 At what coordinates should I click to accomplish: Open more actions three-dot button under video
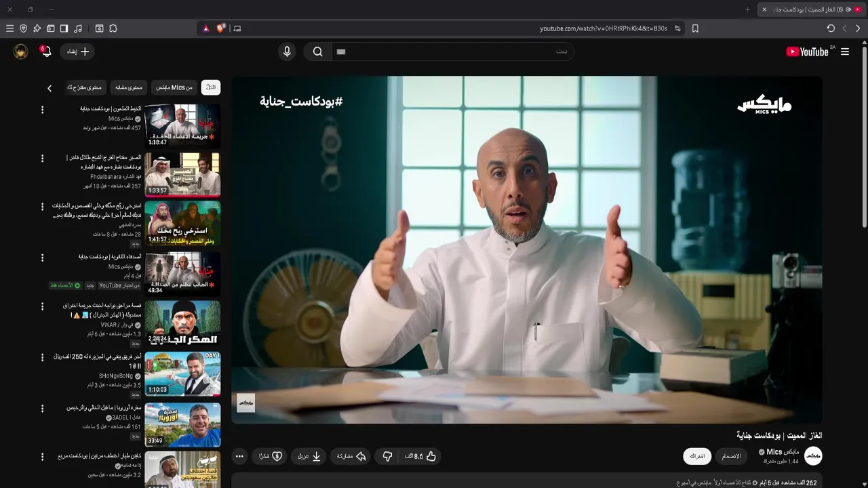239,456
